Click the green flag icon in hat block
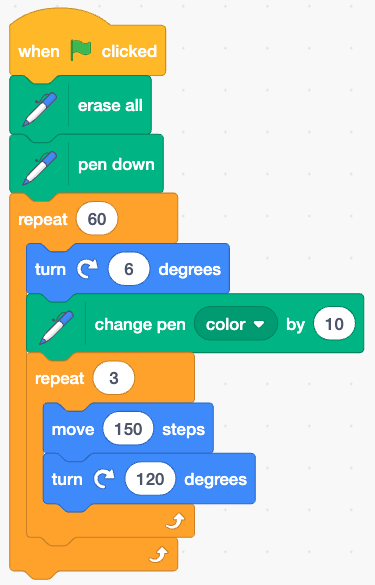375x585 pixels. coord(81,51)
